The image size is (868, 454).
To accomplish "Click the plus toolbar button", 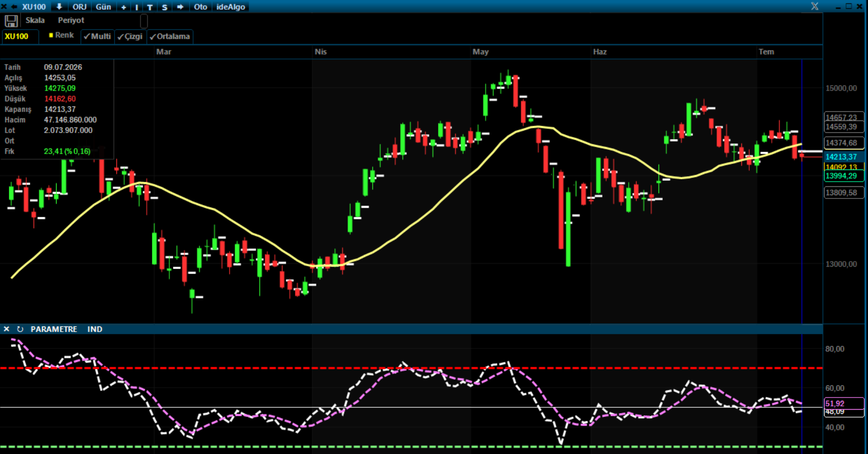I will click(x=123, y=7).
